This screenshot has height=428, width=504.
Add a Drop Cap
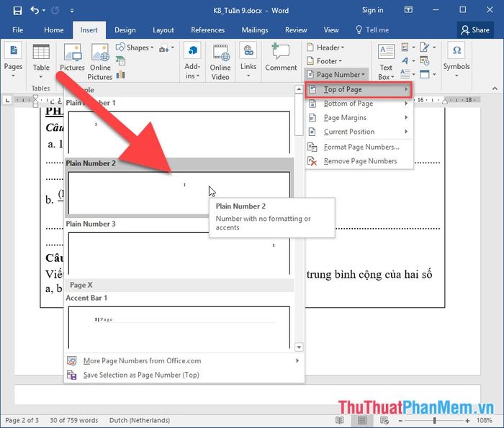click(x=408, y=74)
